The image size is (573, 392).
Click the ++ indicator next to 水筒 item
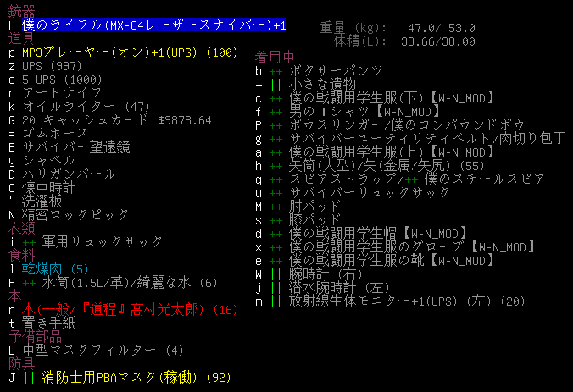coord(29,283)
